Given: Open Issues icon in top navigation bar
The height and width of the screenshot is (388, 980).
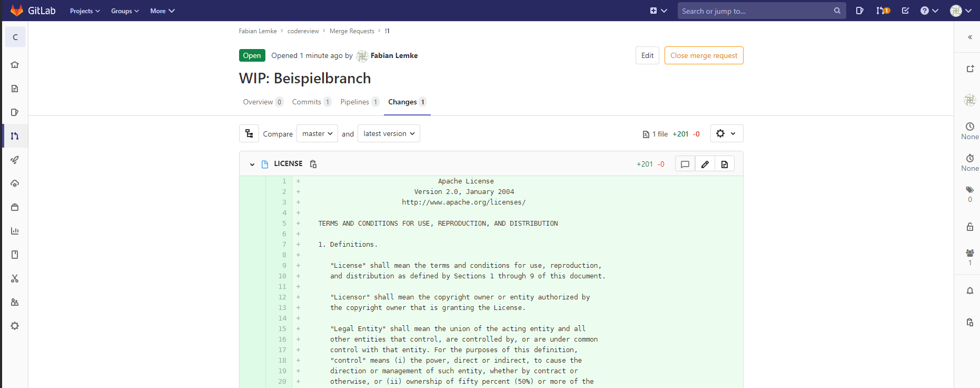Looking at the screenshot, I should pyautogui.click(x=859, y=11).
